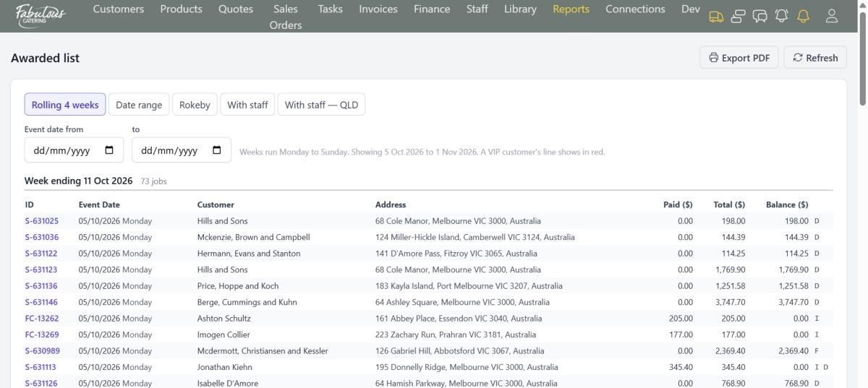Screen dimensions: 868x388
Task: Open Sales Orders in the navigation
Action: click(x=286, y=17)
